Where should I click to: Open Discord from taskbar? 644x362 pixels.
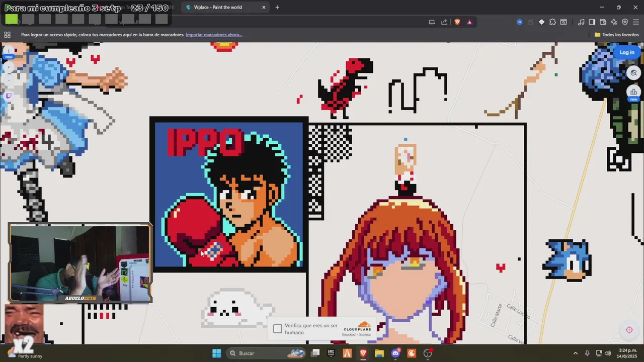click(x=395, y=353)
